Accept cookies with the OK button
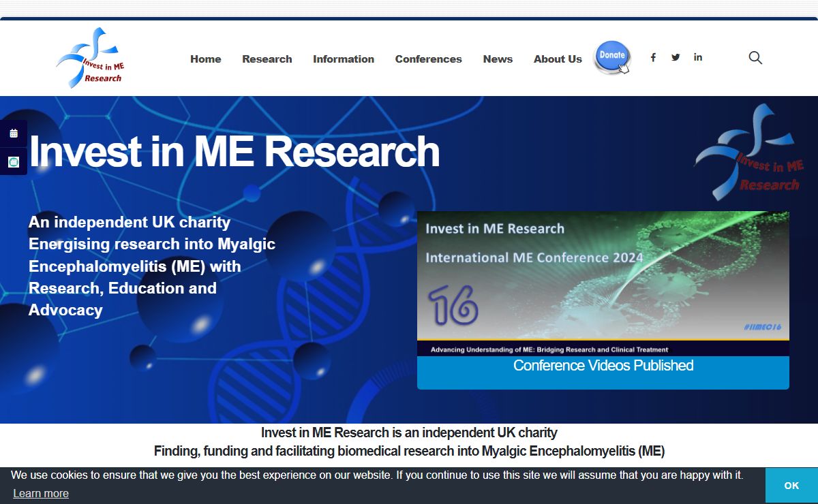Image resolution: width=818 pixels, height=504 pixels. [x=791, y=486]
